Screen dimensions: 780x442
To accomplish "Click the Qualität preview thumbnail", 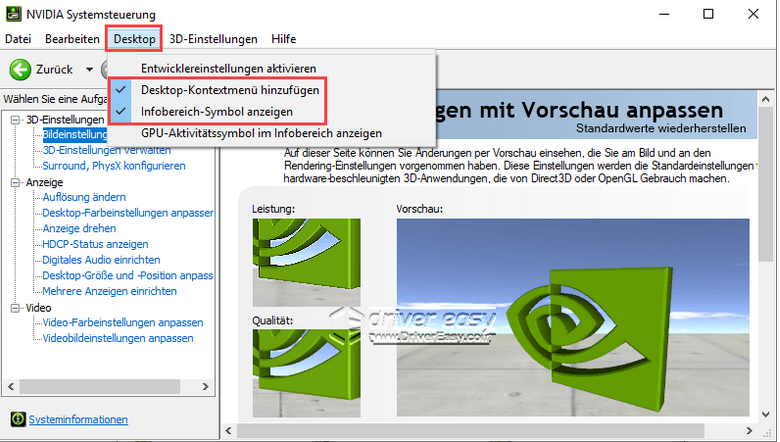I will pyautogui.click(x=306, y=373).
